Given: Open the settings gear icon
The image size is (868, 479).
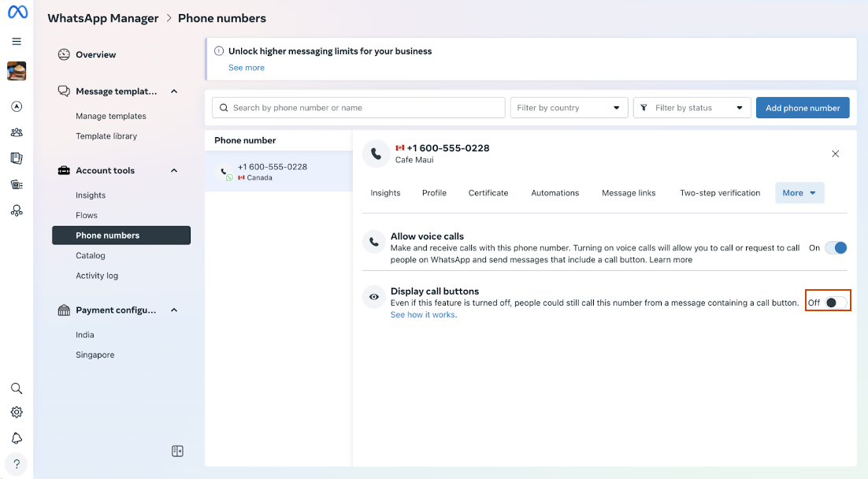Looking at the screenshot, I should (17, 412).
